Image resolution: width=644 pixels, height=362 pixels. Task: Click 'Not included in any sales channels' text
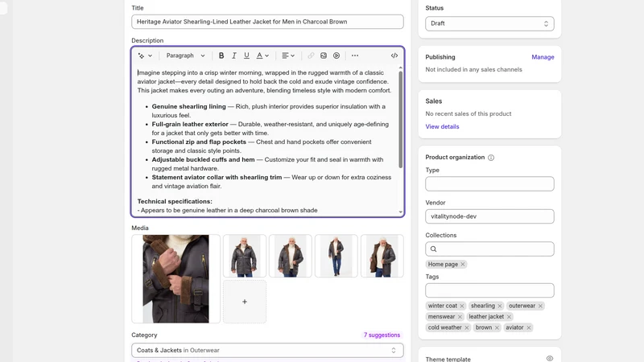(473, 70)
